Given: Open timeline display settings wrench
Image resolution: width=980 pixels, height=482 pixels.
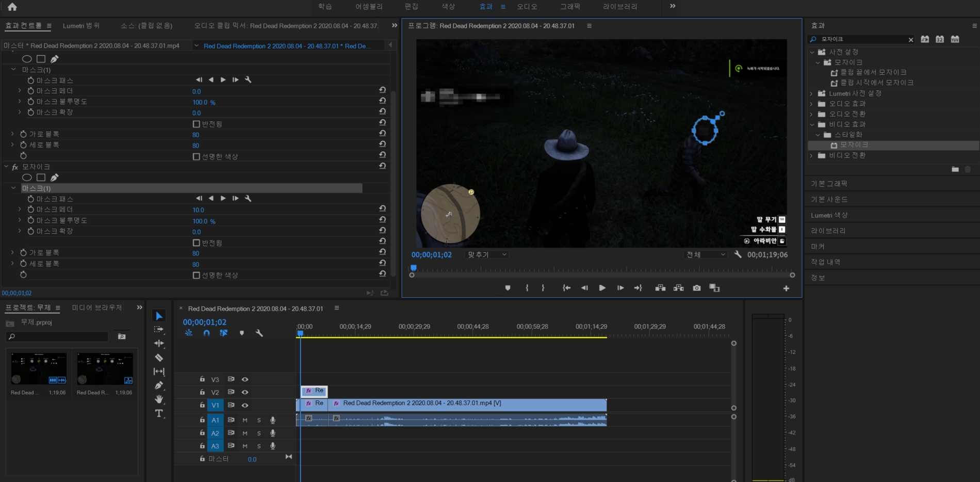Looking at the screenshot, I should coord(259,333).
